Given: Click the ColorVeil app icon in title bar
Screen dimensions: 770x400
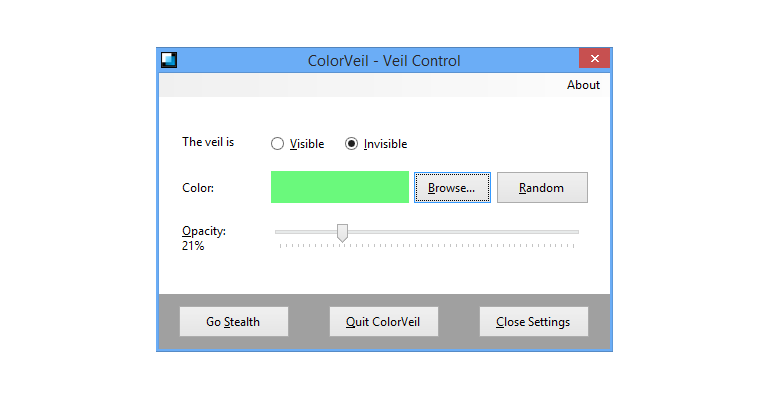Looking at the screenshot, I should (x=169, y=60).
